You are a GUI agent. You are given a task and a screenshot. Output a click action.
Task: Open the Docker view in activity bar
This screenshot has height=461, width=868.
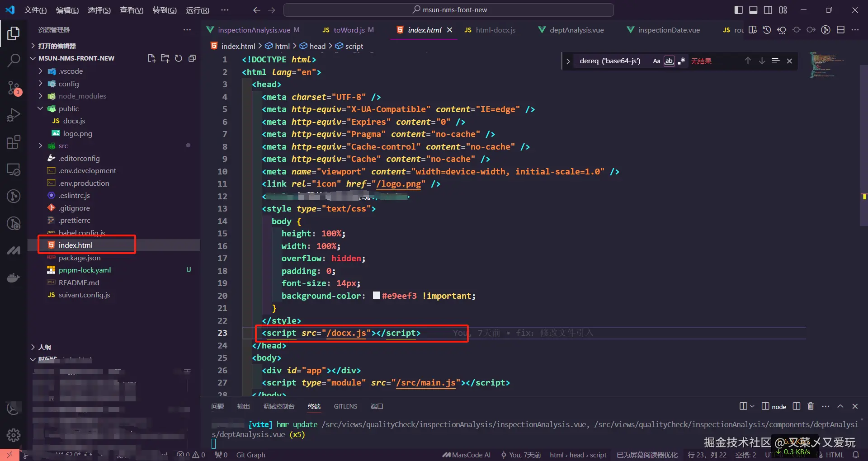pyautogui.click(x=14, y=277)
